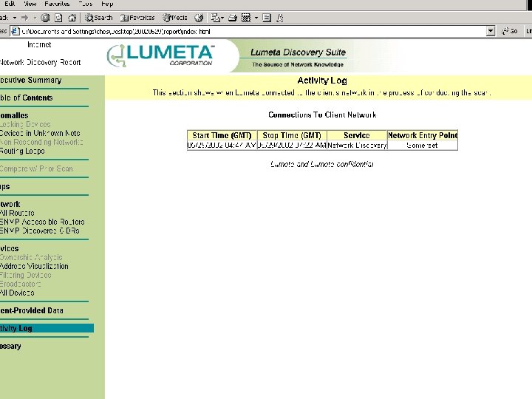
Task: Click the Forward arrow button
Action: 25,18
